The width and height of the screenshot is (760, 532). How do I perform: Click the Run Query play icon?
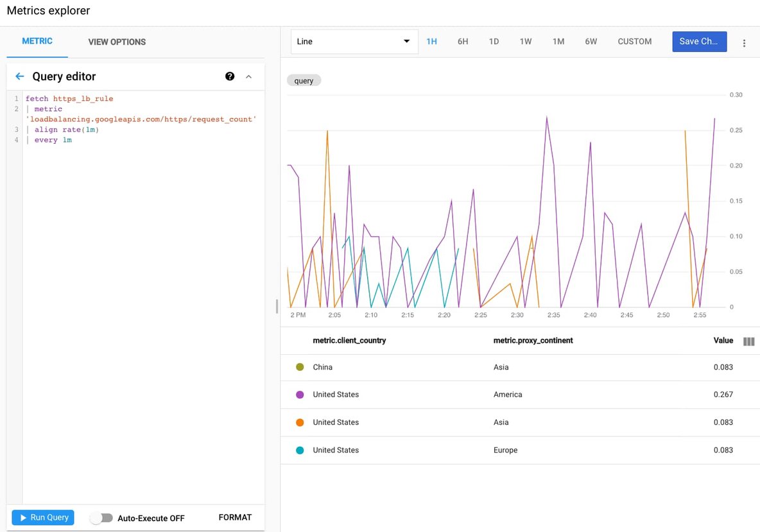coord(24,517)
